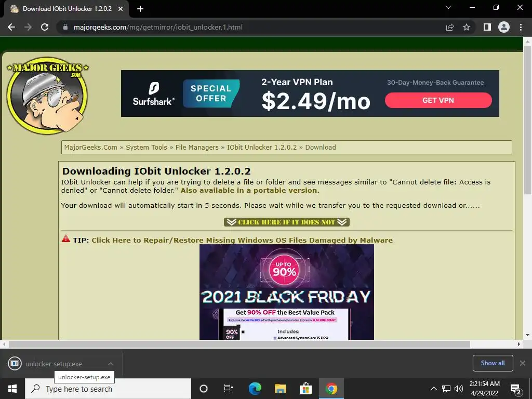Image resolution: width=532 pixels, height=399 pixels.
Task: Click the forward navigation arrow
Action: coord(28,27)
